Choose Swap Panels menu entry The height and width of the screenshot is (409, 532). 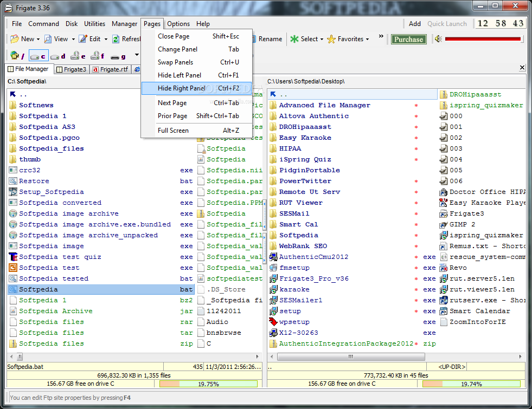click(196, 62)
